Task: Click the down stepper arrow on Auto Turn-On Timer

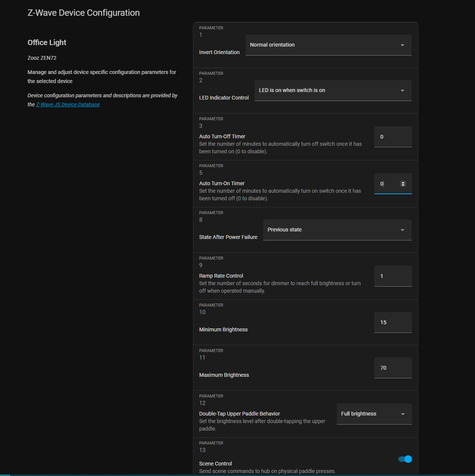Action: pyautogui.click(x=403, y=186)
